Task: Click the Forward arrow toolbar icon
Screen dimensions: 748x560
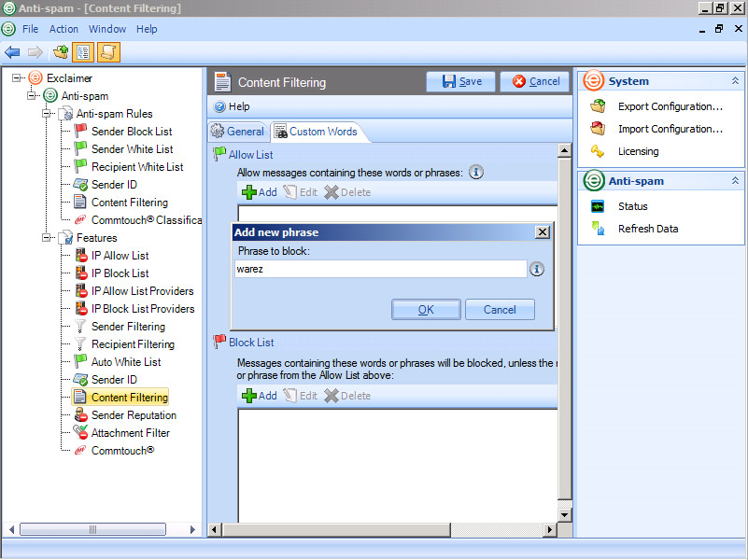Action: coord(35,52)
